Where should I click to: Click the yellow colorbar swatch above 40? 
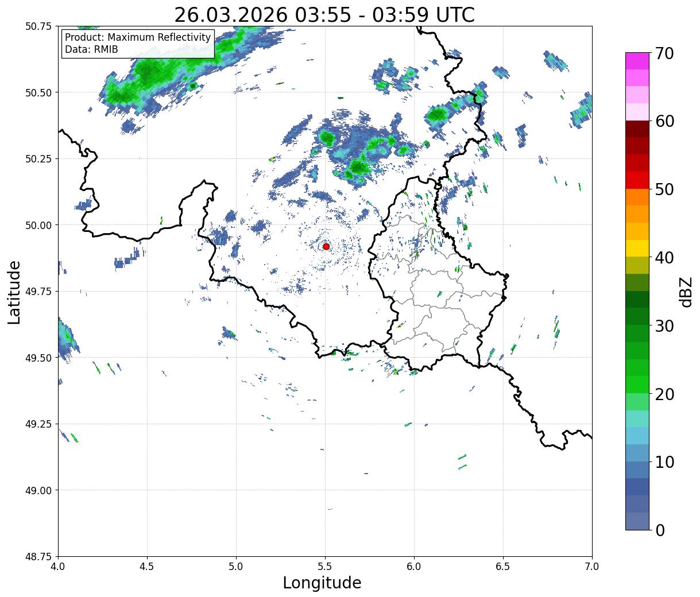(x=637, y=248)
